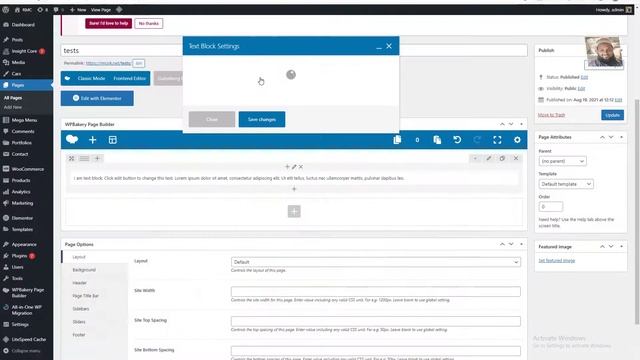
Task: Click the copy pages icon in WPBakery toolbar
Action: click(x=397, y=140)
